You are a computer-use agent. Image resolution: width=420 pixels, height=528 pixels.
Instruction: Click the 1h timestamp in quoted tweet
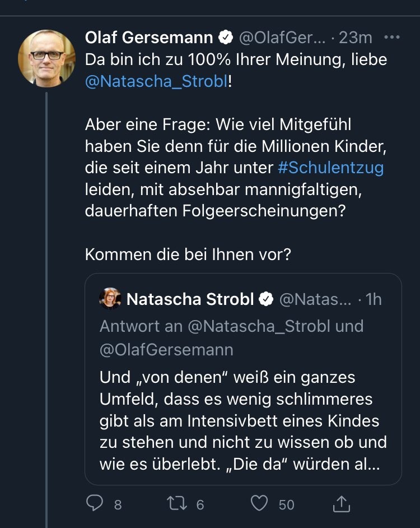pyautogui.click(x=374, y=299)
